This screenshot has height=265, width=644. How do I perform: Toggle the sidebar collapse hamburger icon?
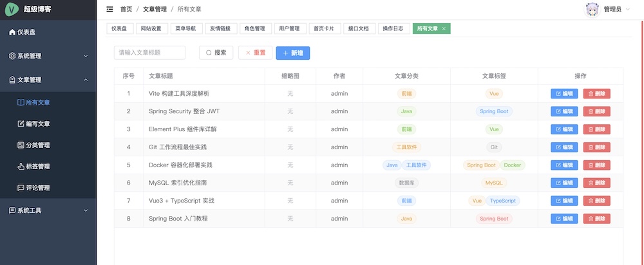click(109, 9)
